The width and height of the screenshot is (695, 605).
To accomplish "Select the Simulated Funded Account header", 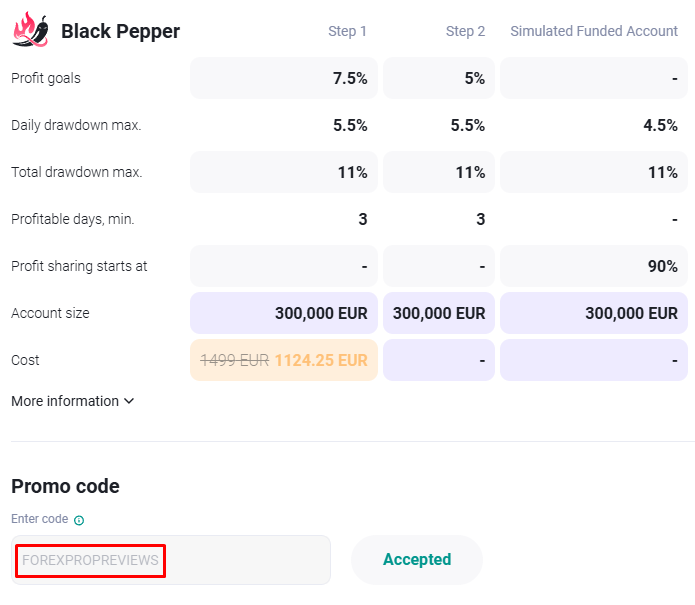I will tap(594, 31).
